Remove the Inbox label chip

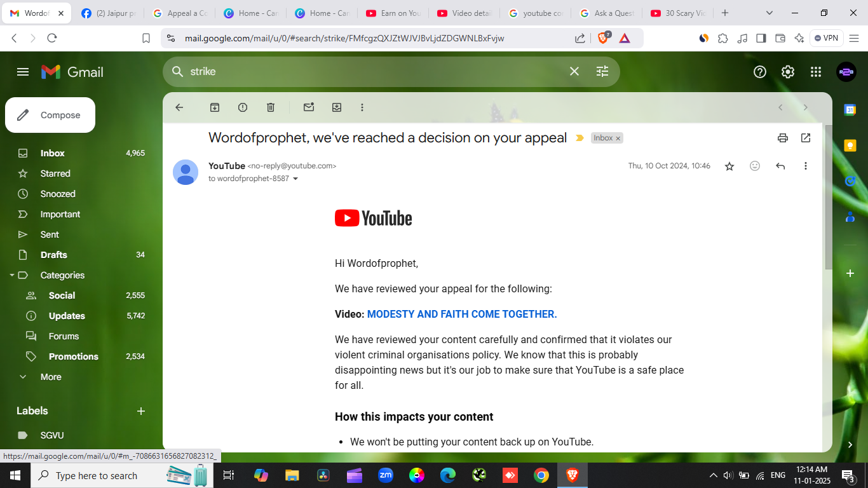coord(618,138)
